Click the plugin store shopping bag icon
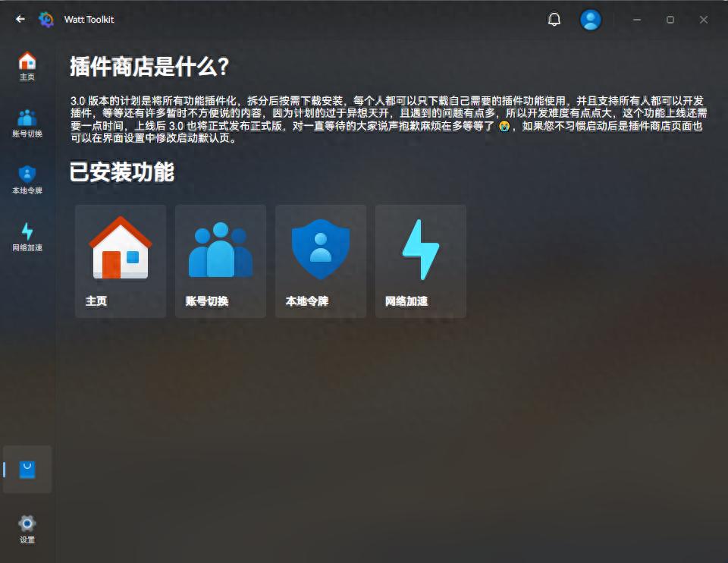728x563 pixels. click(27, 469)
